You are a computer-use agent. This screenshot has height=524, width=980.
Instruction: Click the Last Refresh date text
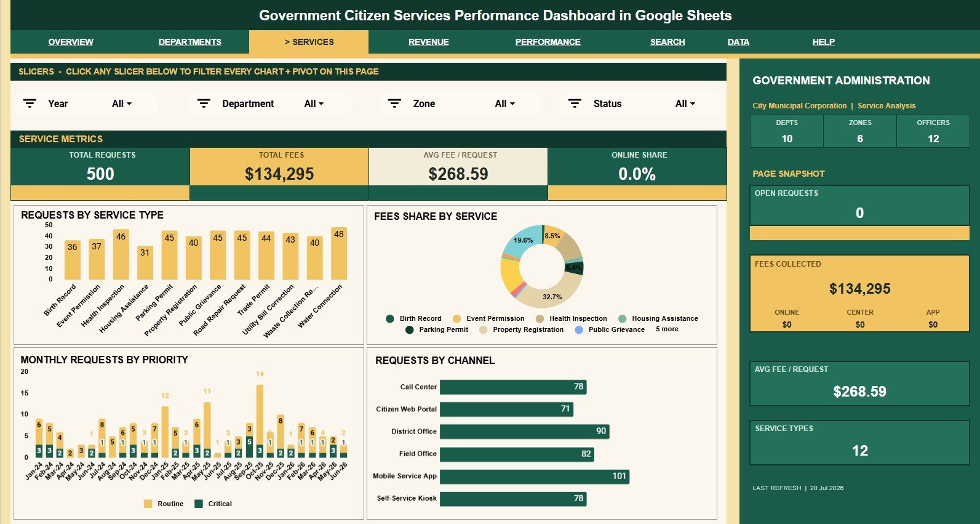click(x=827, y=488)
